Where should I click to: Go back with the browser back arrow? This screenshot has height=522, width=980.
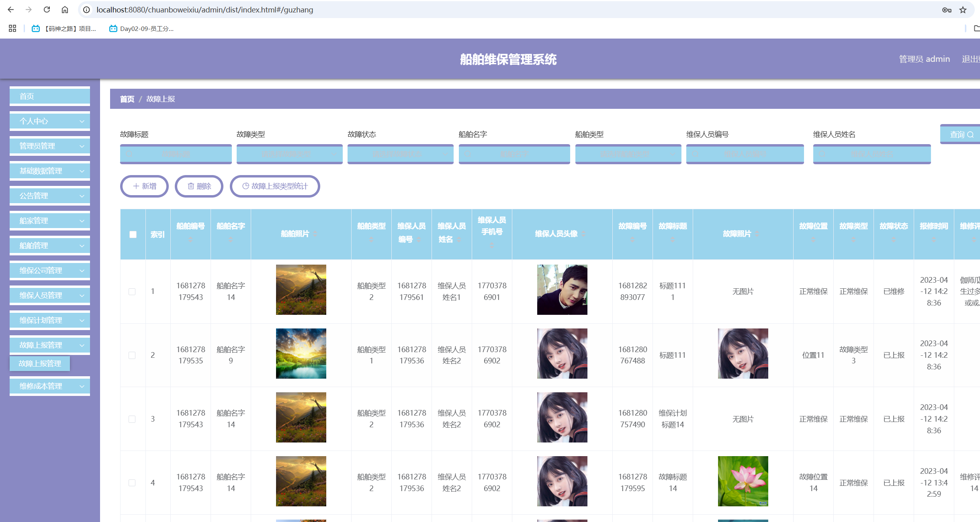pyautogui.click(x=11, y=10)
